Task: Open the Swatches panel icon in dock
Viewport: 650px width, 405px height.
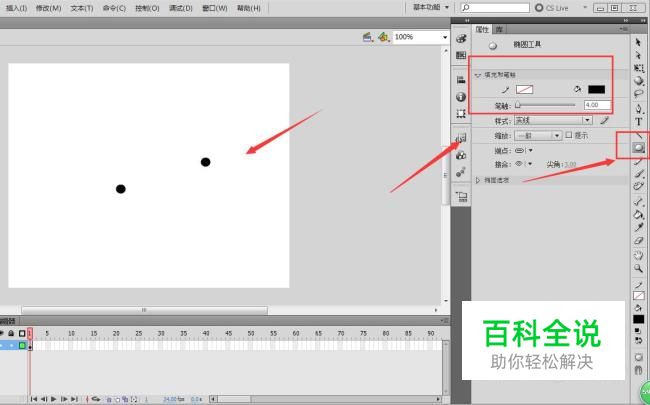Action: pos(461,55)
